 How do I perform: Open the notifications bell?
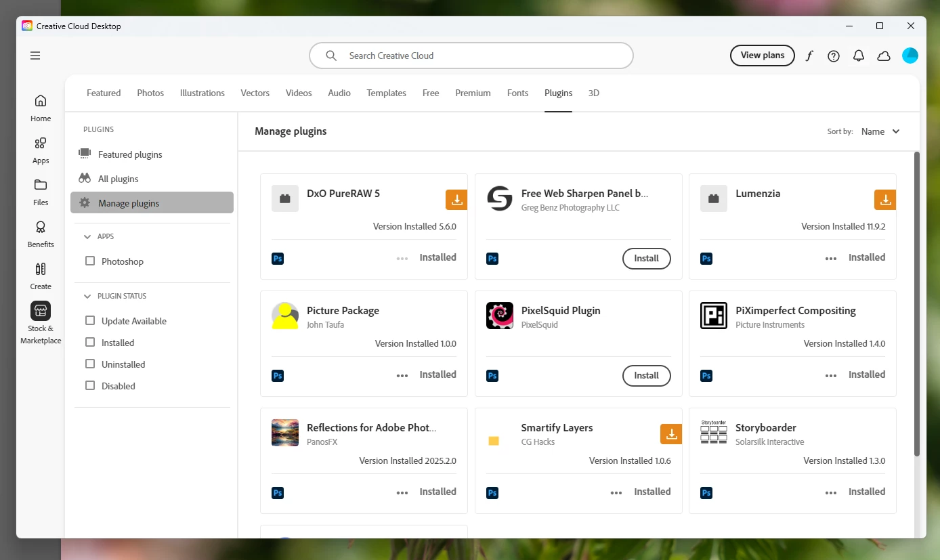tap(859, 56)
